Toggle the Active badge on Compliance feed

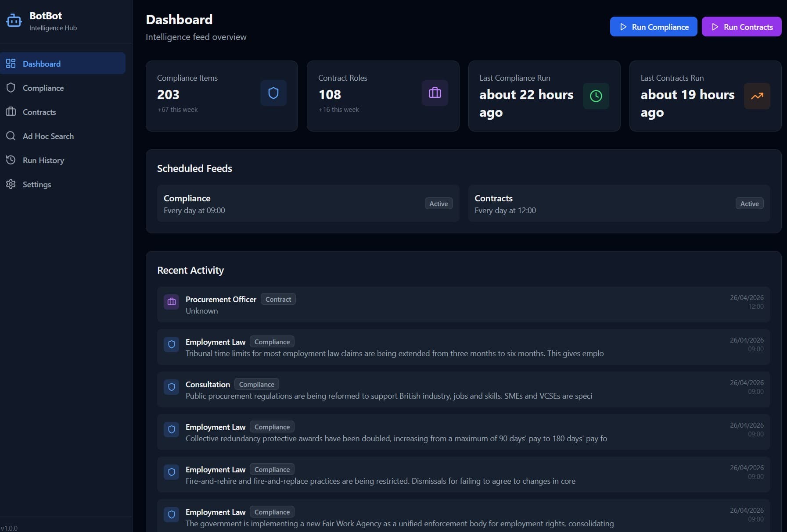tap(438, 204)
